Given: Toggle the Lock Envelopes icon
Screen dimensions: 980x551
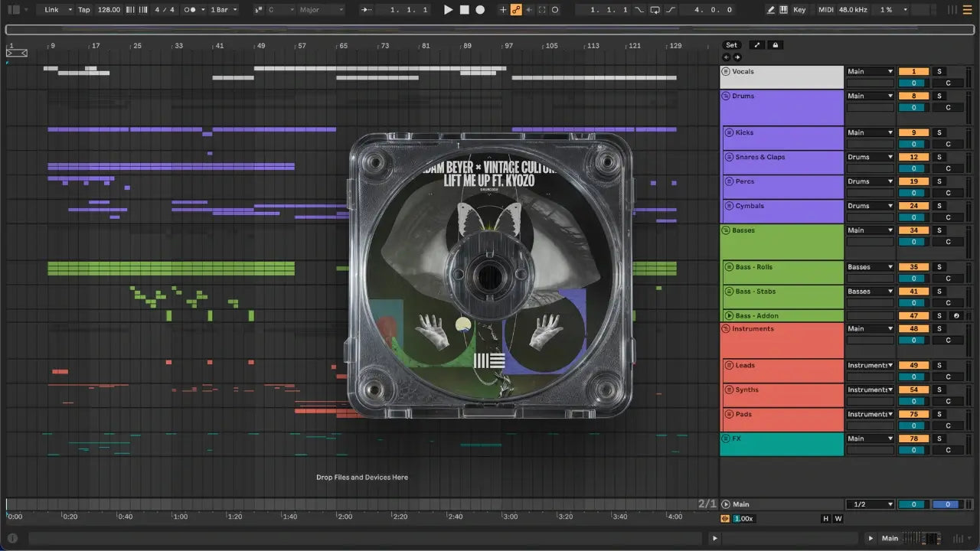Looking at the screenshot, I should coord(776,45).
